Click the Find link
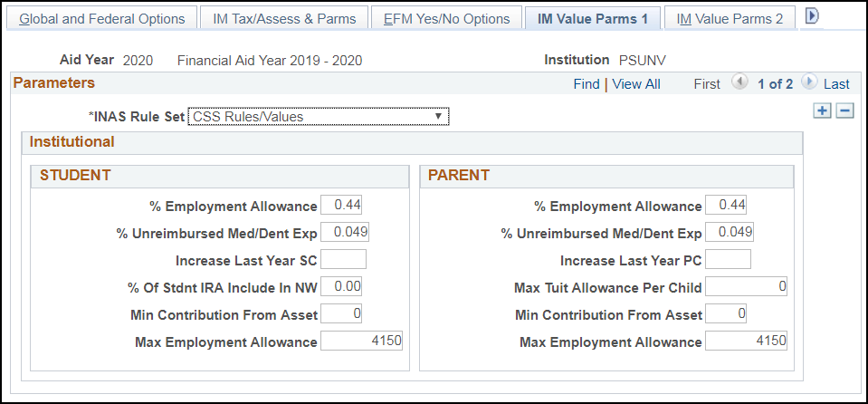 click(x=586, y=84)
